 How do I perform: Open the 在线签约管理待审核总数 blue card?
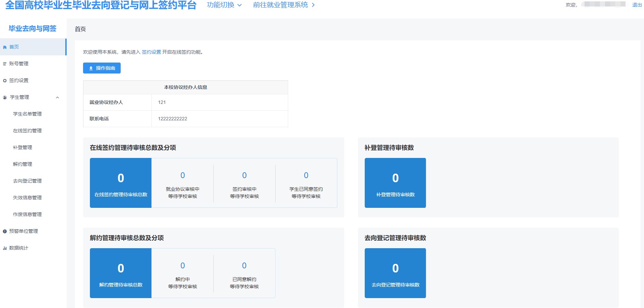(x=121, y=183)
